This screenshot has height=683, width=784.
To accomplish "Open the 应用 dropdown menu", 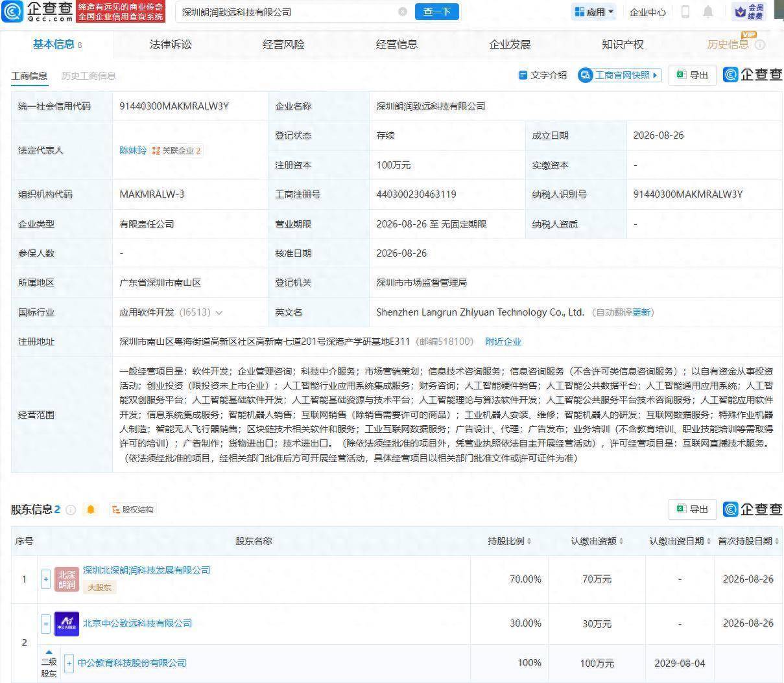I will (593, 12).
